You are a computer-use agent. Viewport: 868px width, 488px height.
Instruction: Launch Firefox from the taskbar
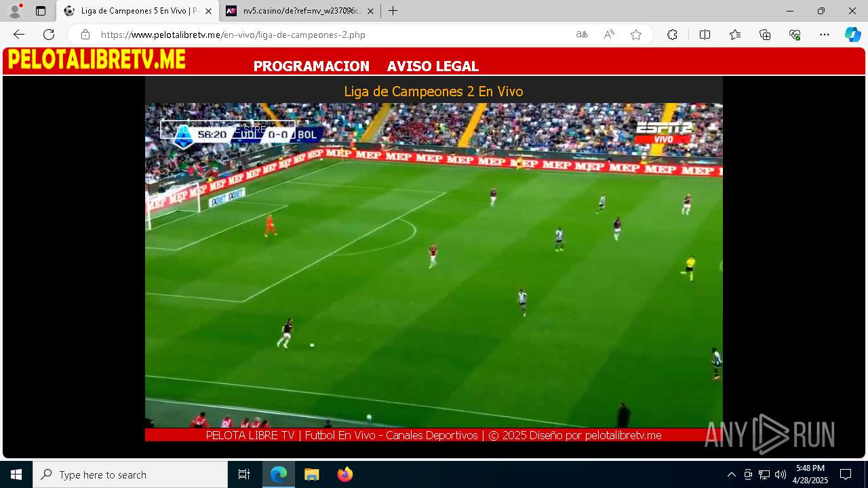[x=345, y=474]
